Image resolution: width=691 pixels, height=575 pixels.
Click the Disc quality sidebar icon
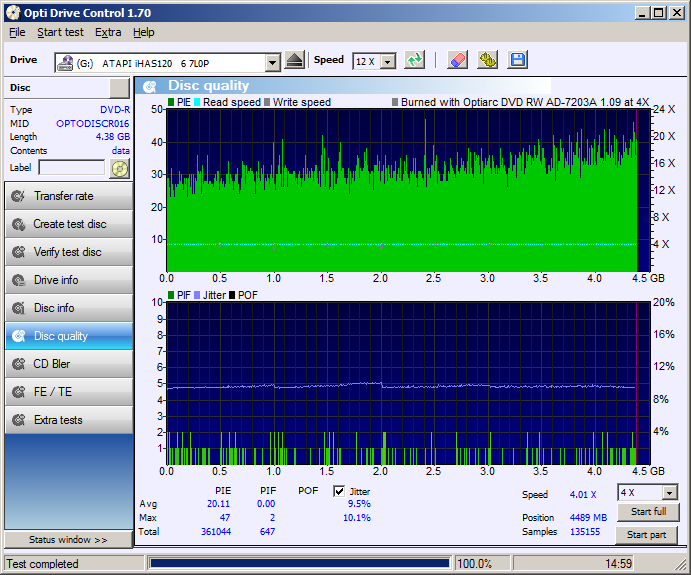point(19,336)
